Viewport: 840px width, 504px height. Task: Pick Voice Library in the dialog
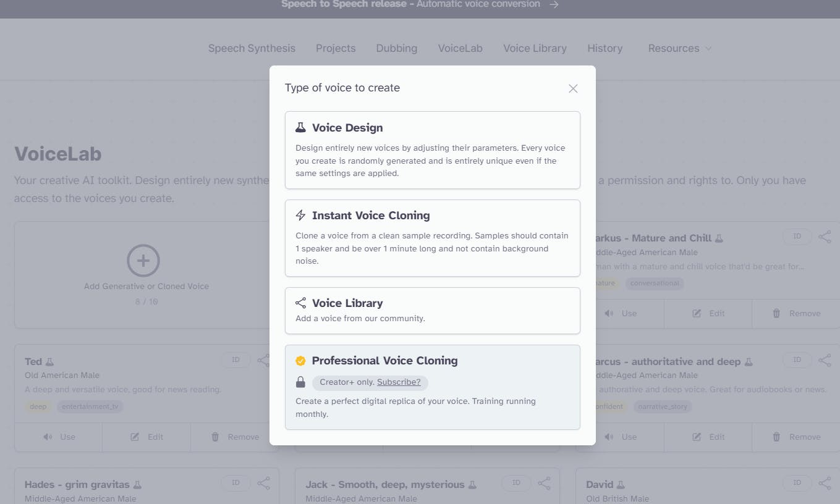click(x=433, y=310)
